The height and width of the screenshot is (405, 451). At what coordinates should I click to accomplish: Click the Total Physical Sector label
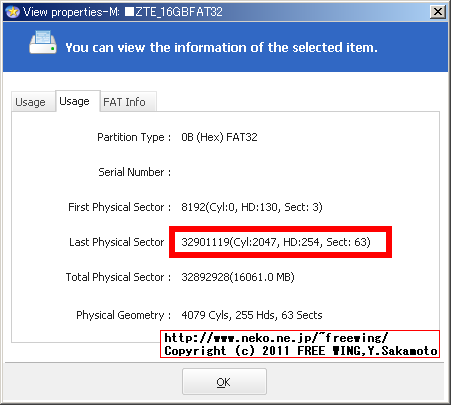(118, 277)
